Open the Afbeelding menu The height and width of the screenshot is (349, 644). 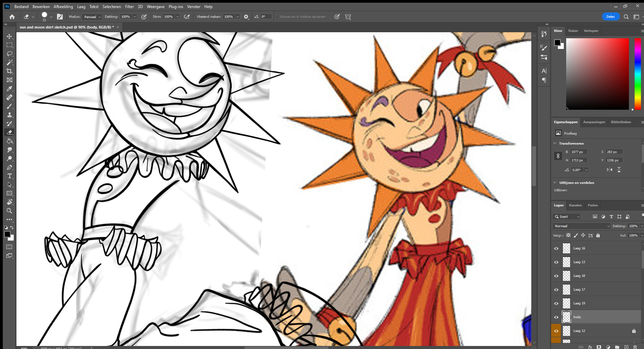[x=63, y=7]
